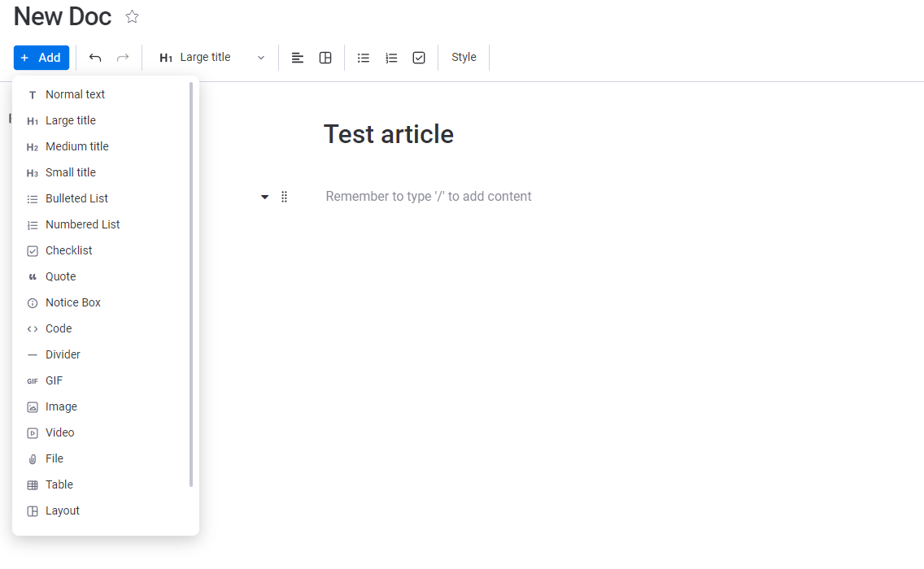
Task: Insert a Table from the menu
Action: click(59, 484)
